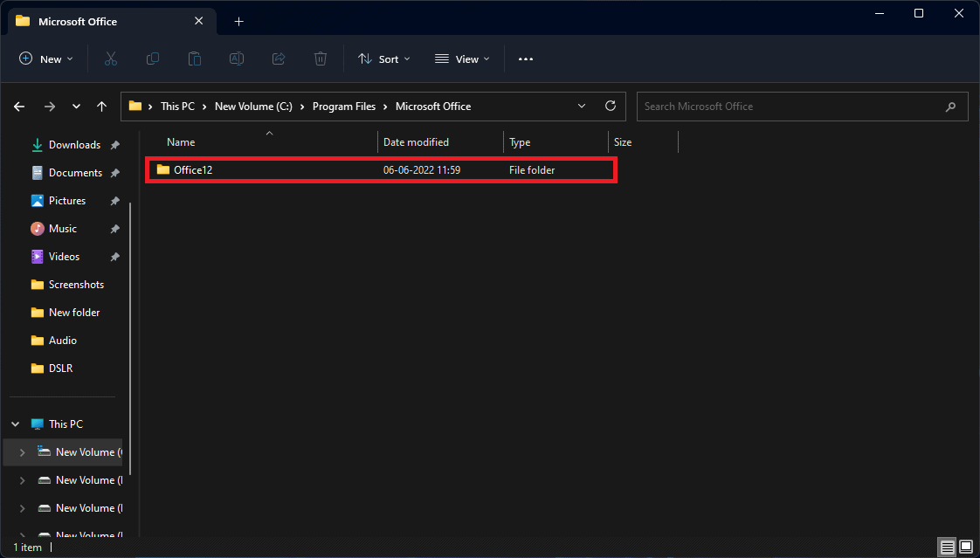Switch to large thumbnails view toggle
980x558 pixels.
(x=965, y=548)
